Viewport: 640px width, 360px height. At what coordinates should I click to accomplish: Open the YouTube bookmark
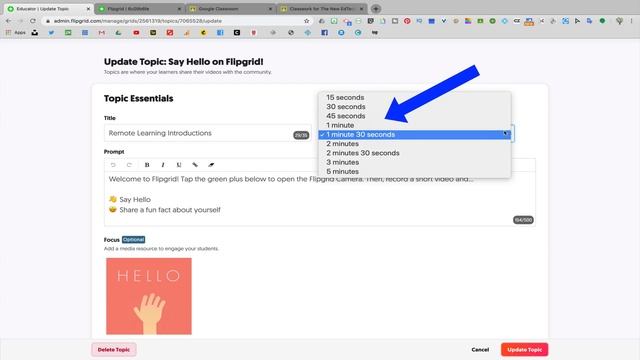click(x=136, y=33)
